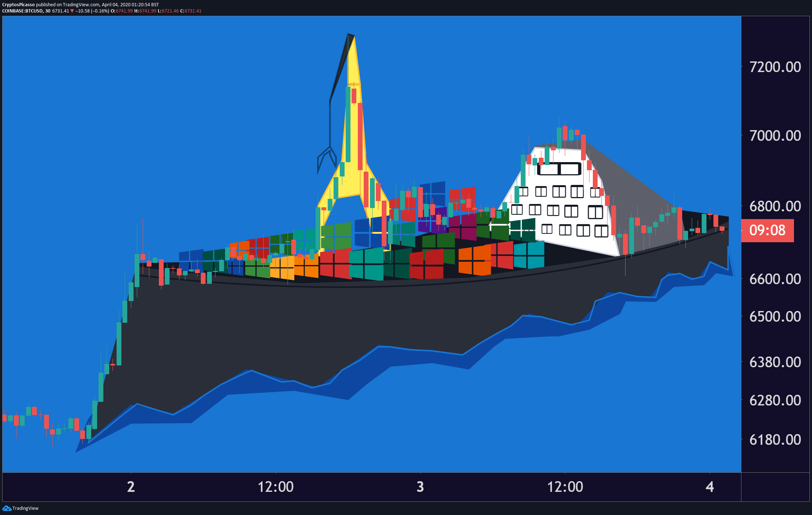Click the date label 3 on the time axis

[420, 487]
